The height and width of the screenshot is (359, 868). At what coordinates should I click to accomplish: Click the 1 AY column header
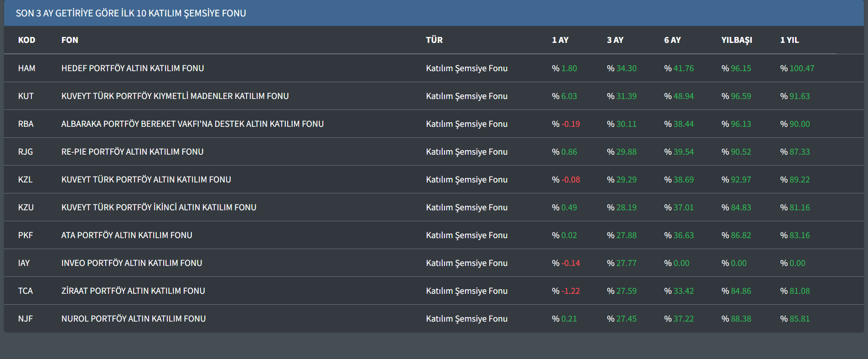pos(560,40)
